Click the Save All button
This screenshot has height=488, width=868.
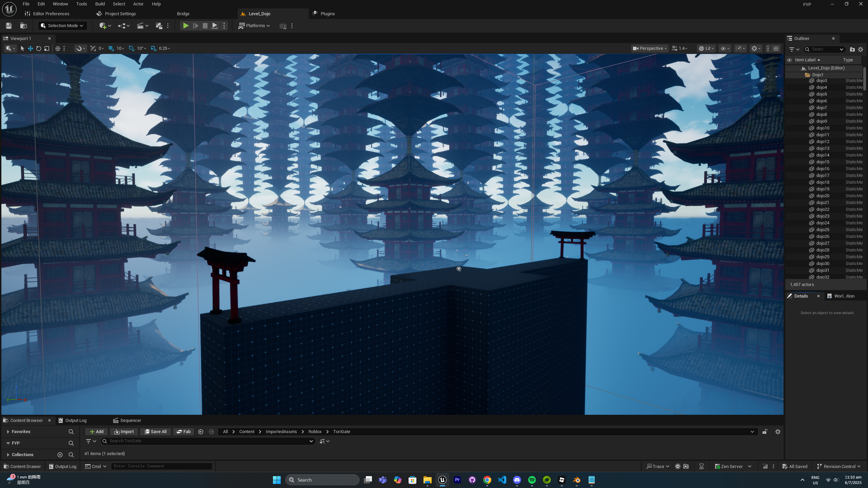tap(155, 431)
